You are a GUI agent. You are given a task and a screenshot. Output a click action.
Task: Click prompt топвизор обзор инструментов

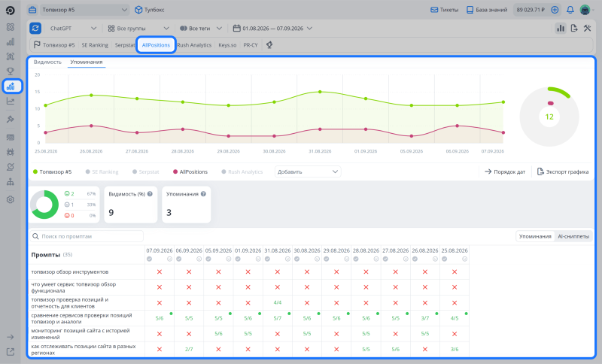(x=69, y=272)
